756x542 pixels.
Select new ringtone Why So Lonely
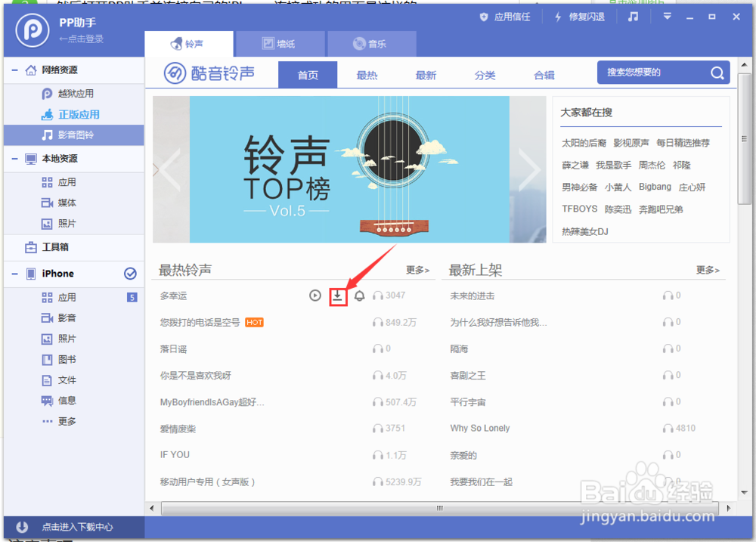480,428
